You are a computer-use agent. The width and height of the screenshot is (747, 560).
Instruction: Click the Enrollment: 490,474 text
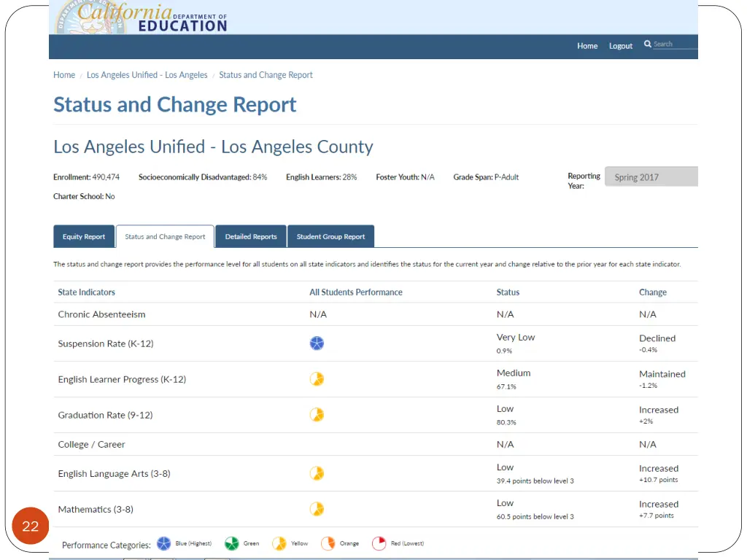(86, 177)
